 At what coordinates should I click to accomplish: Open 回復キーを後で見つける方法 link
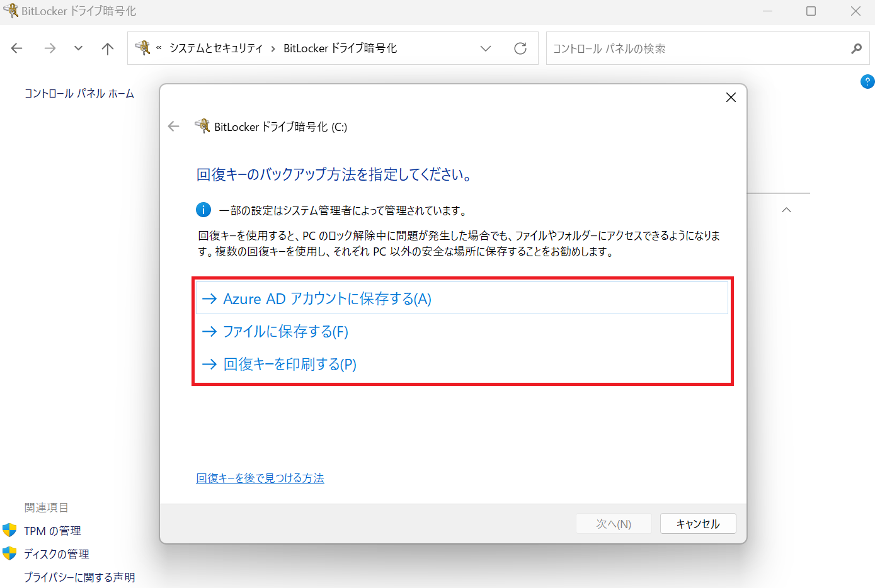tap(260, 478)
